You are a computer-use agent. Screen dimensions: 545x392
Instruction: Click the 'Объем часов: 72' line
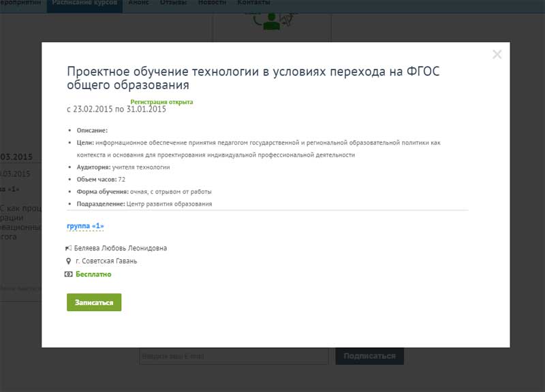coord(101,180)
